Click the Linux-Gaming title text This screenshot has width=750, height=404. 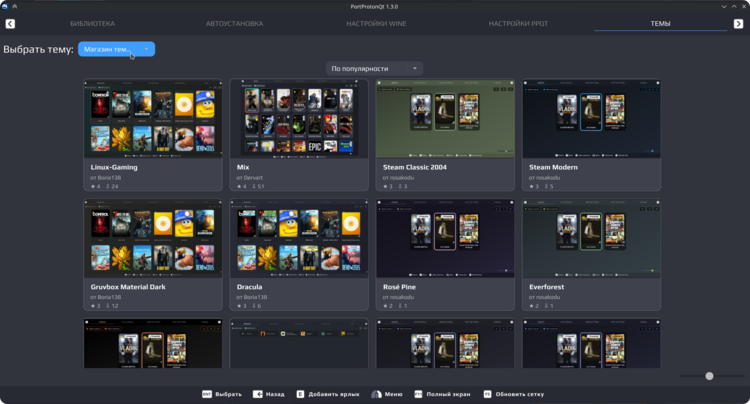pyautogui.click(x=114, y=167)
